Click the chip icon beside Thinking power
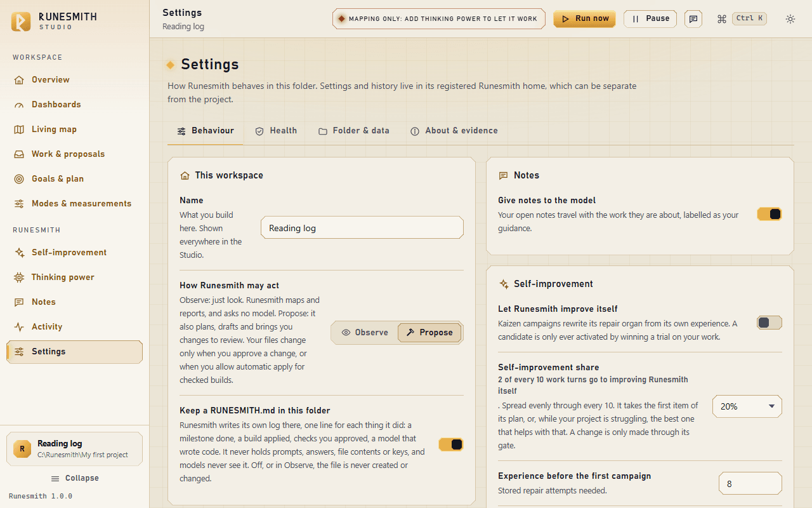Image resolution: width=812 pixels, height=508 pixels. 19,277
